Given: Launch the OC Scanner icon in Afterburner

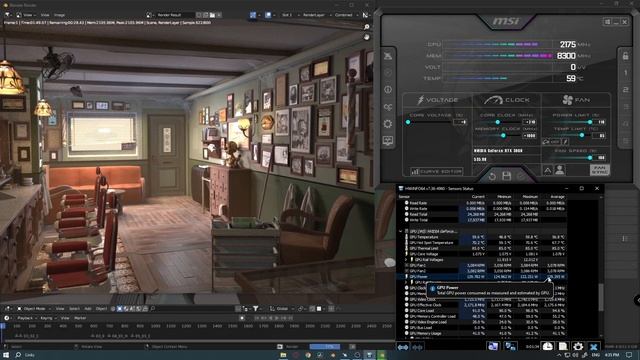Looking at the screenshot, I should pyautogui.click(x=388, y=107).
